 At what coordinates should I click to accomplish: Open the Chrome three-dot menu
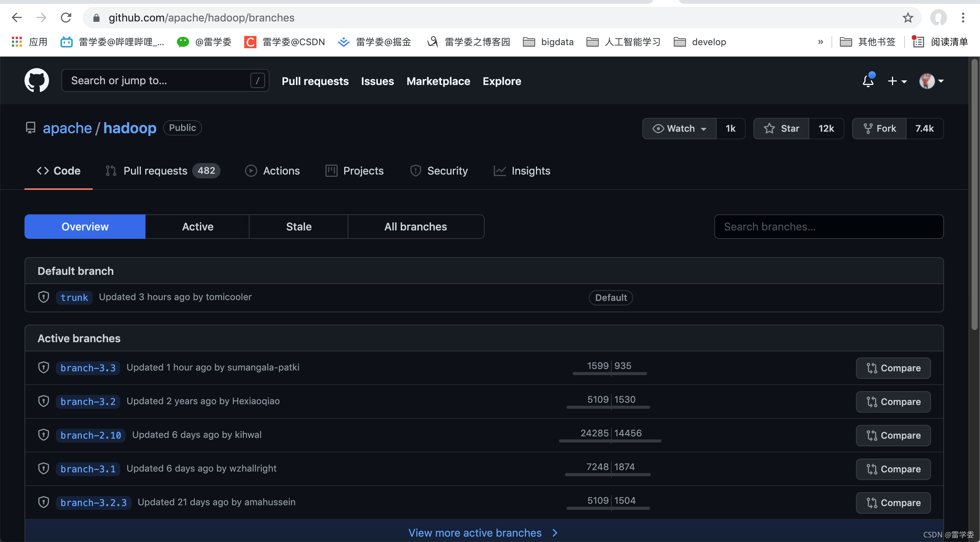tap(963, 18)
